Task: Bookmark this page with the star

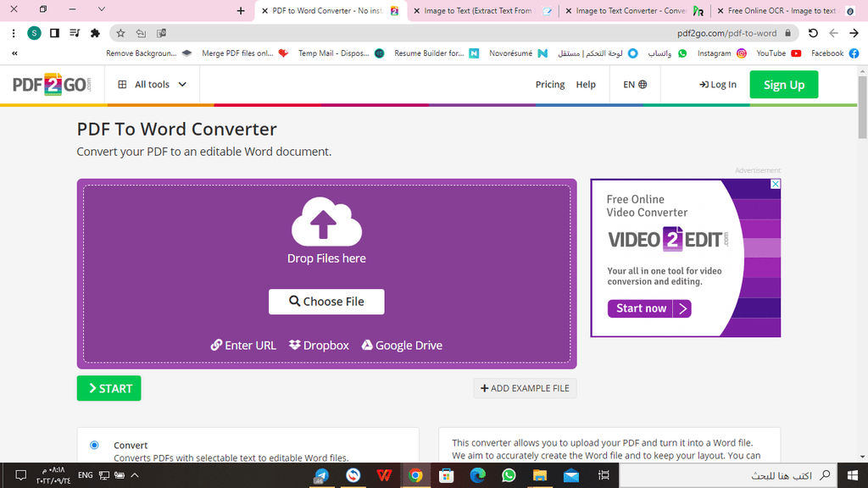Action: pos(120,33)
